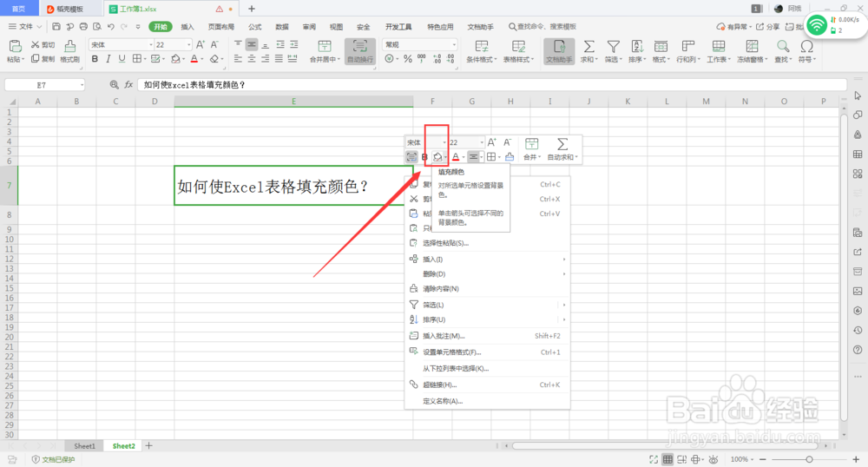Increase font size with ribbon A+ icon
This screenshot has width=868, height=467.
pos(201,45)
